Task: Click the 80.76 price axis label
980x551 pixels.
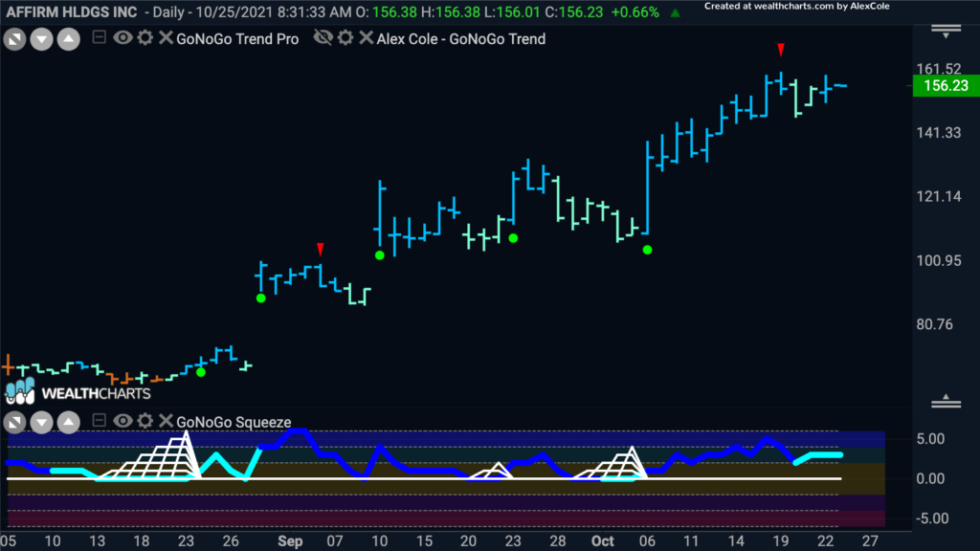Action: 935,323
